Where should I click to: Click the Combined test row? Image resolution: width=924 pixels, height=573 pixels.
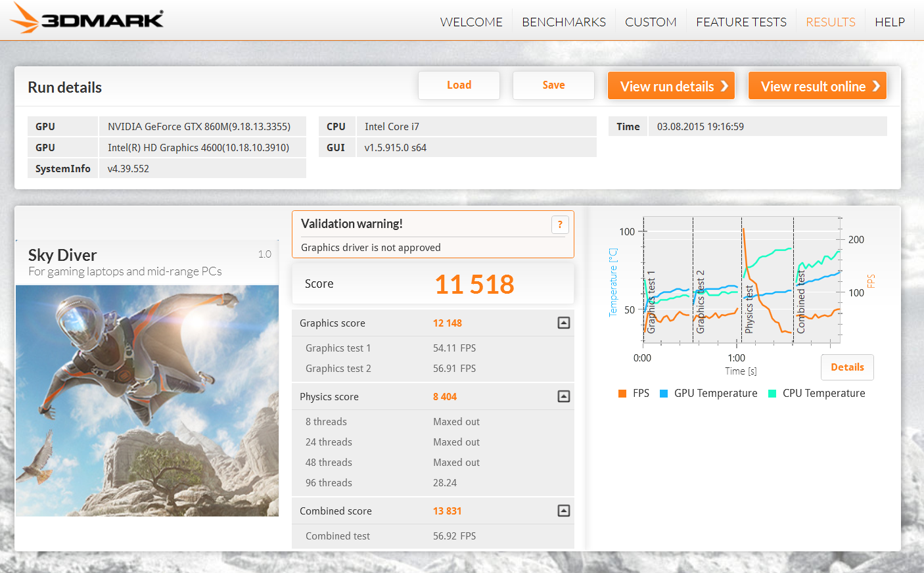433,536
